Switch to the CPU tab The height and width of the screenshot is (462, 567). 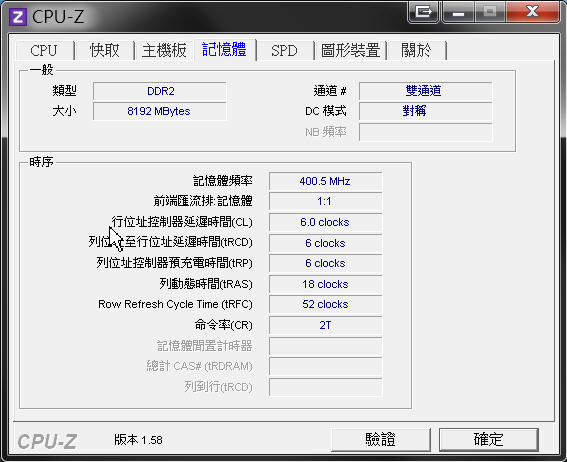(44, 50)
